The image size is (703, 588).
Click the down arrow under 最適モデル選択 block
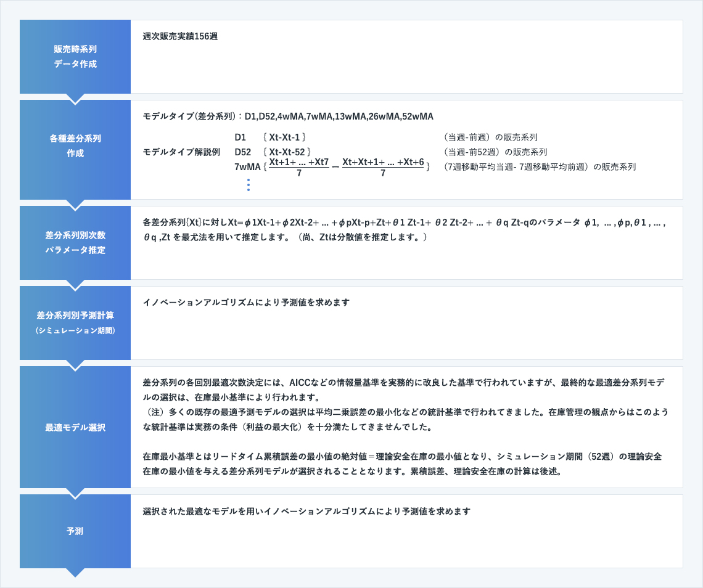pos(75,493)
